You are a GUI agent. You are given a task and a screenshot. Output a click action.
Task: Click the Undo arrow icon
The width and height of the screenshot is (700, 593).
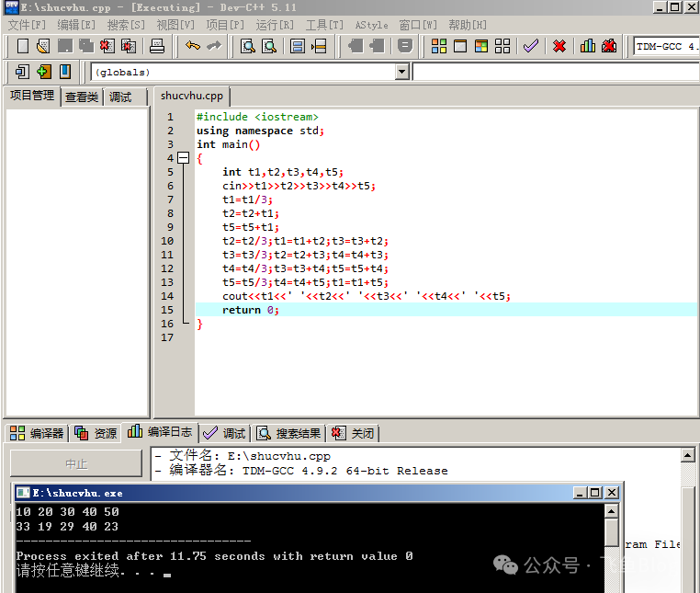click(193, 46)
